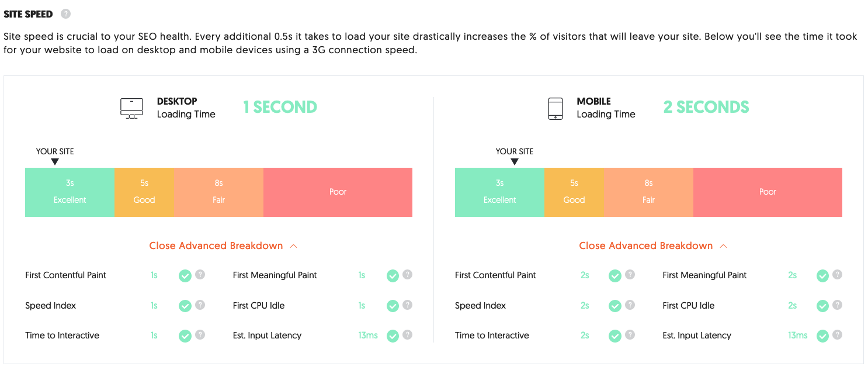This screenshot has height=370, width=868.
Task: Open help for desktop First Meaningful Paint
Action: (408, 274)
